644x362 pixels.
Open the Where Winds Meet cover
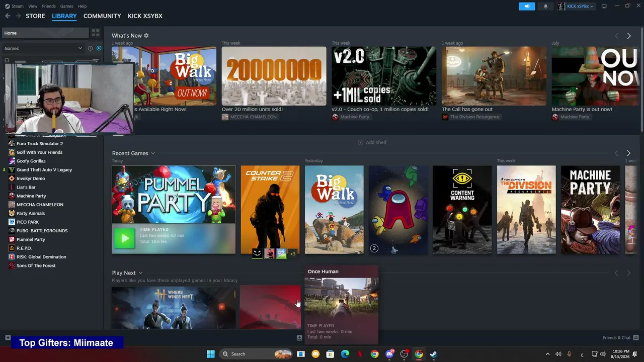pyautogui.click(x=174, y=307)
